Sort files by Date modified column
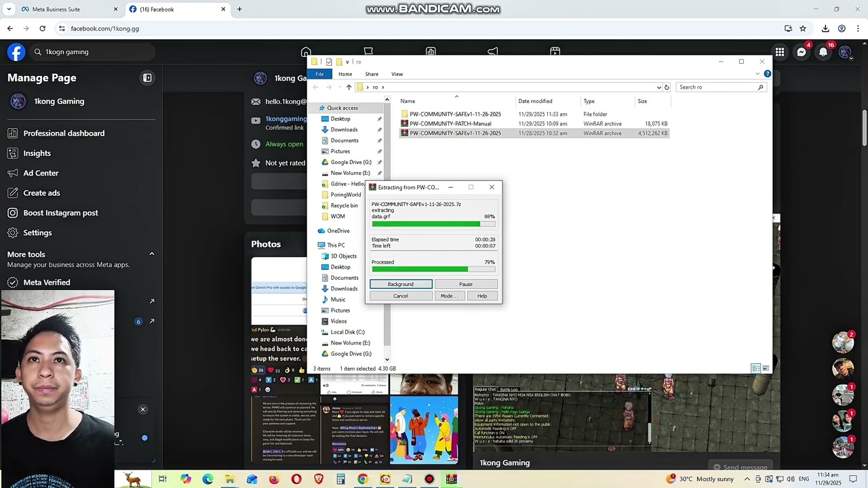Image resolution: width=868 pixels, height=488 pixels. point(535,101)
